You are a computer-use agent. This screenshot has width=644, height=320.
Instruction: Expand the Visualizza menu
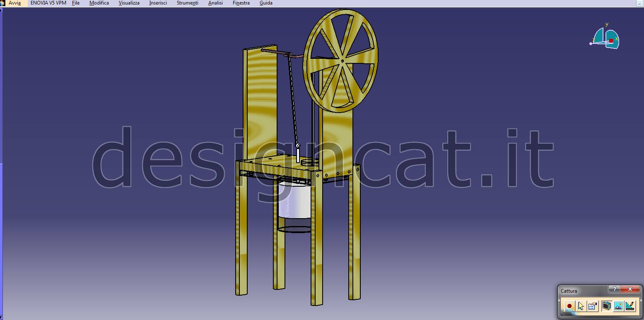[129, 3]
